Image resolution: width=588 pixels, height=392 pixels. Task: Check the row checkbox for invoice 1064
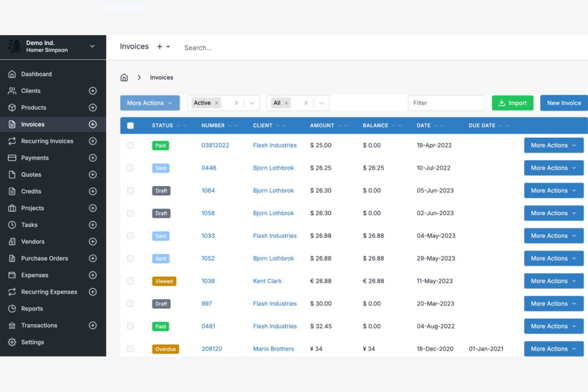tap(130, 190)
